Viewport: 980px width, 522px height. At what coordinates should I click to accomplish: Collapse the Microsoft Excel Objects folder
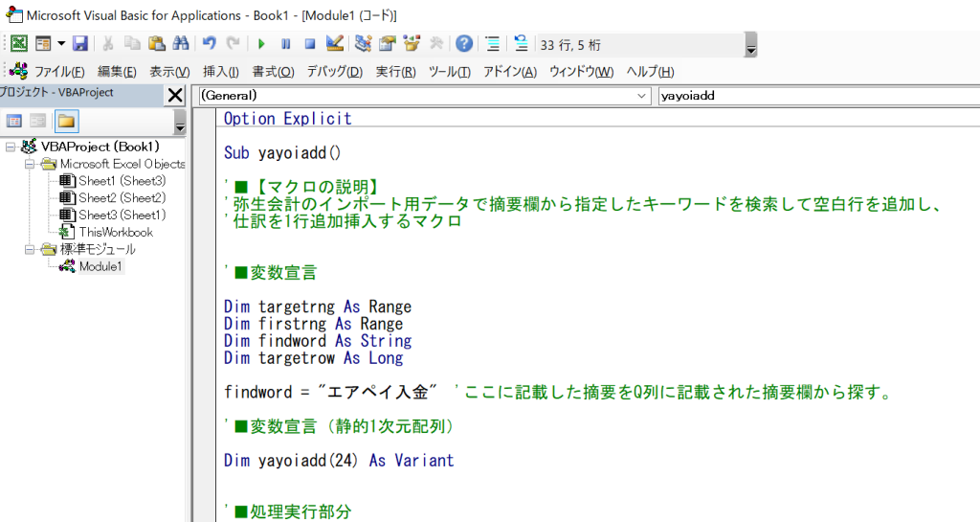click(30, 164)
